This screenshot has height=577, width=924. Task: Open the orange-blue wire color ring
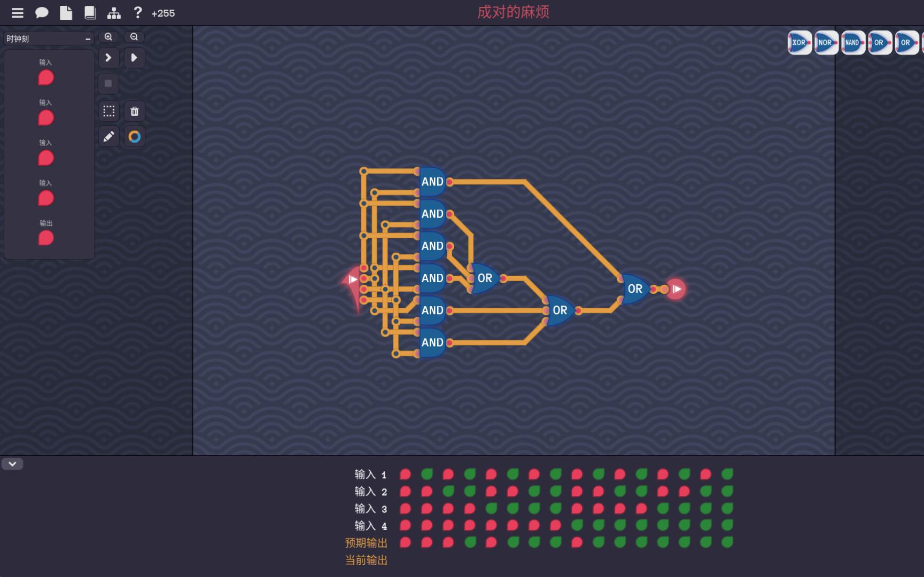(134, 137)
